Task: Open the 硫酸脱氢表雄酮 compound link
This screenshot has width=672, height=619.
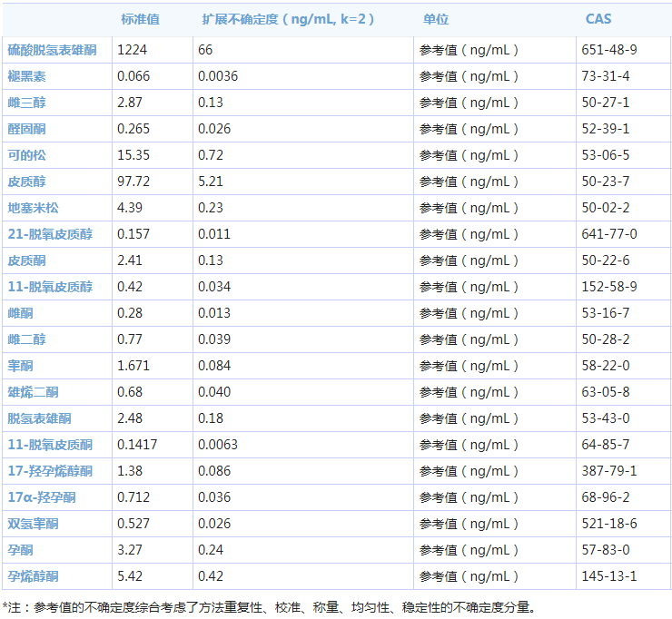Action: click(x=53, y=50)
